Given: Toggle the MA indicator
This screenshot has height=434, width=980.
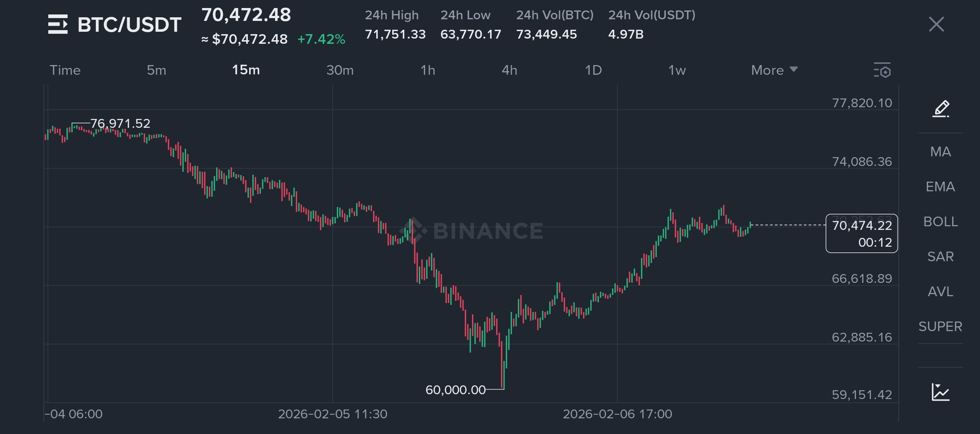Looking at the screenshot, I should click(941, 152).
